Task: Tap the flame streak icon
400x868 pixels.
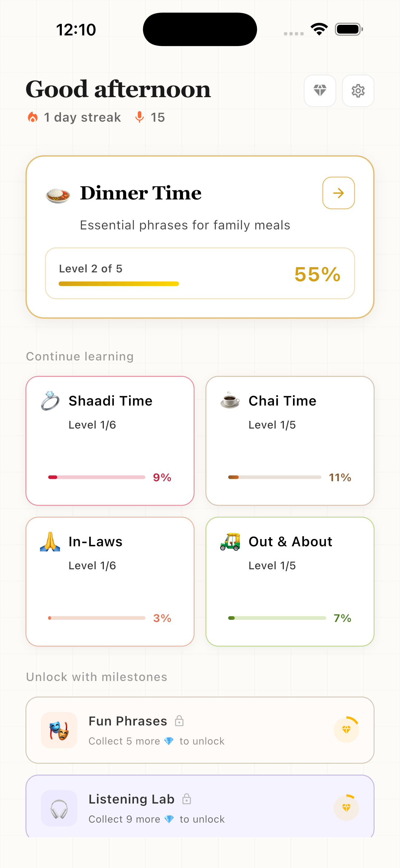Action: [33, 117]
